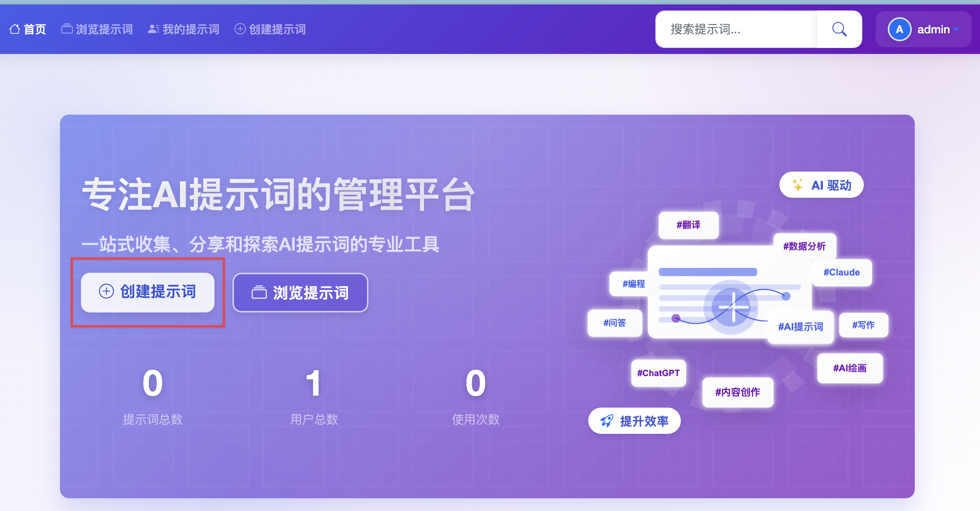
Task: Click the 用户总数 statistic label
Action: click(x=314, y=419)
